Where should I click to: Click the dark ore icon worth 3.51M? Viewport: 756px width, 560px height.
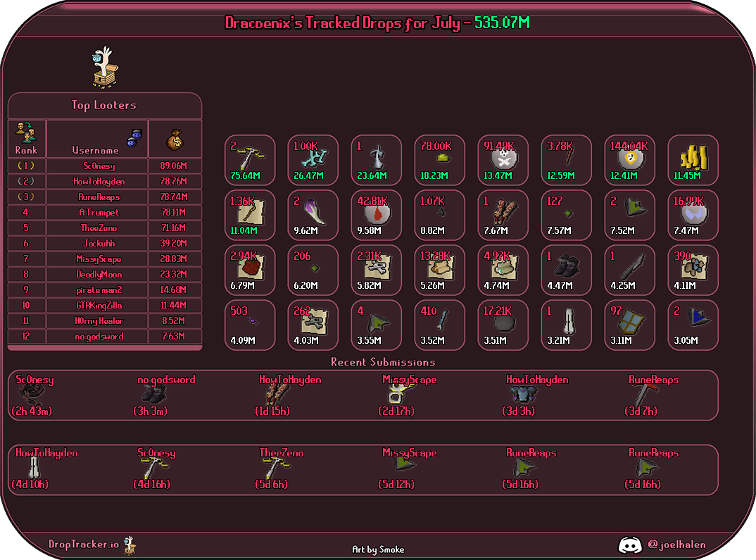coord(504,323)
